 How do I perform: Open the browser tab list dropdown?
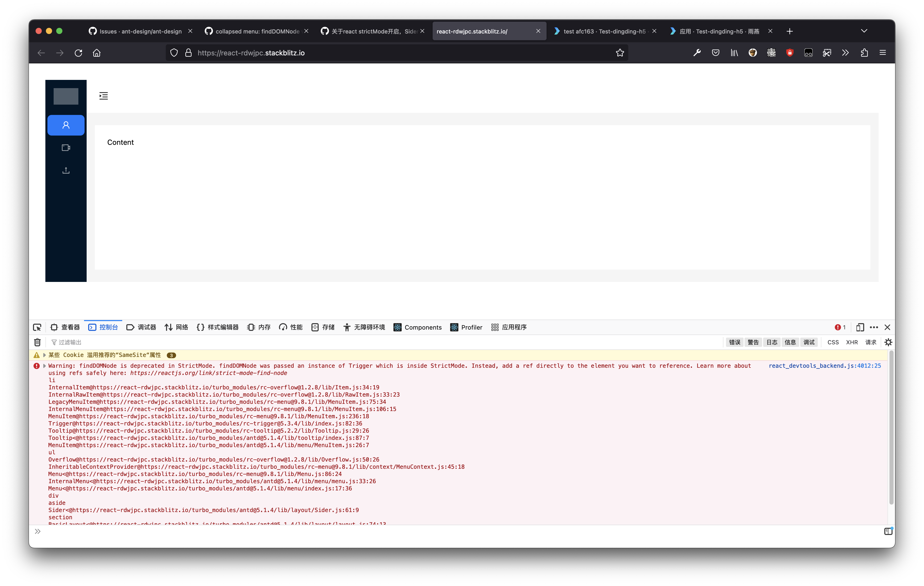[x=864, y=31]
